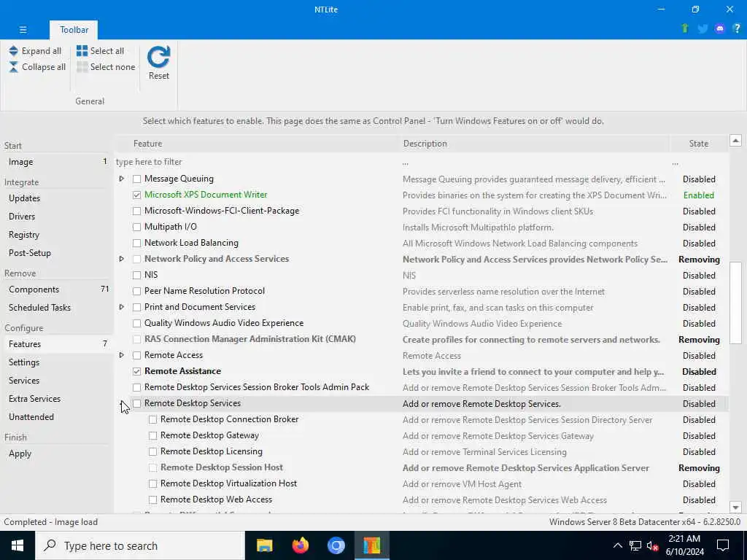Expand the Message Queuing tree node
The height and width of the screenshot is (560, 747).
122,179
